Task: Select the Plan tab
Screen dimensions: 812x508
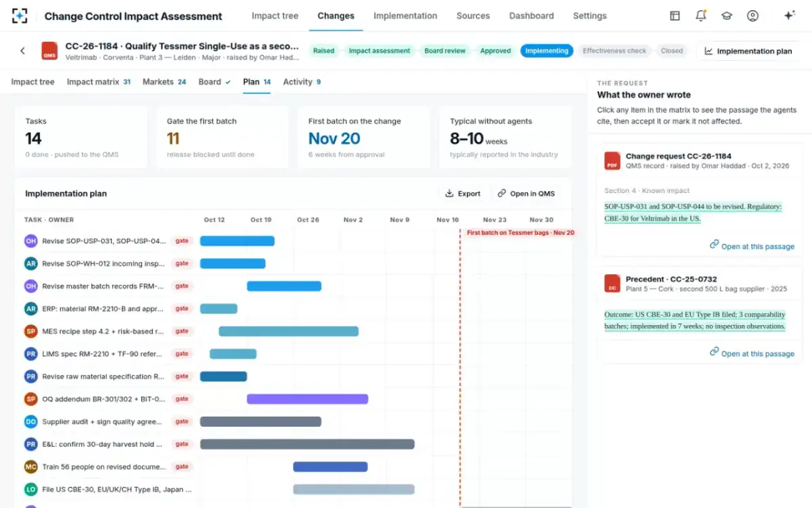Action: point(257,82)
